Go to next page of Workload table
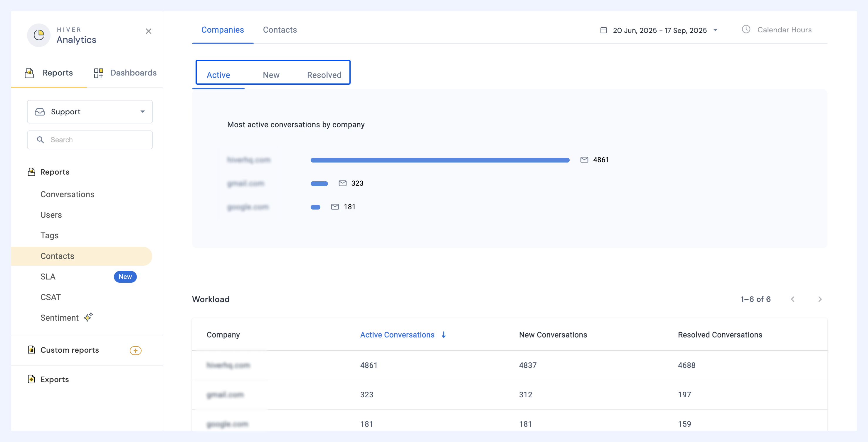The width and height of the screenshot is (868, 442). [x=820, y=299]
